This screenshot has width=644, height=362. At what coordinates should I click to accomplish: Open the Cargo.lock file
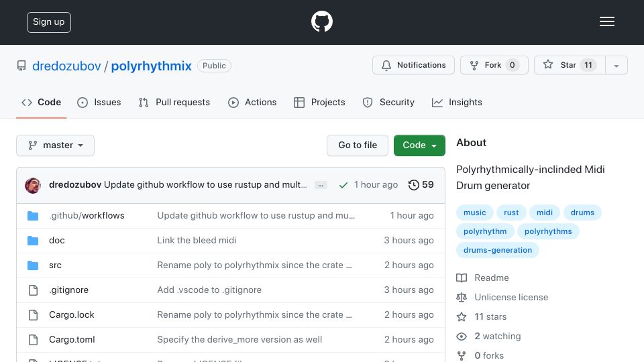point(72,314)
